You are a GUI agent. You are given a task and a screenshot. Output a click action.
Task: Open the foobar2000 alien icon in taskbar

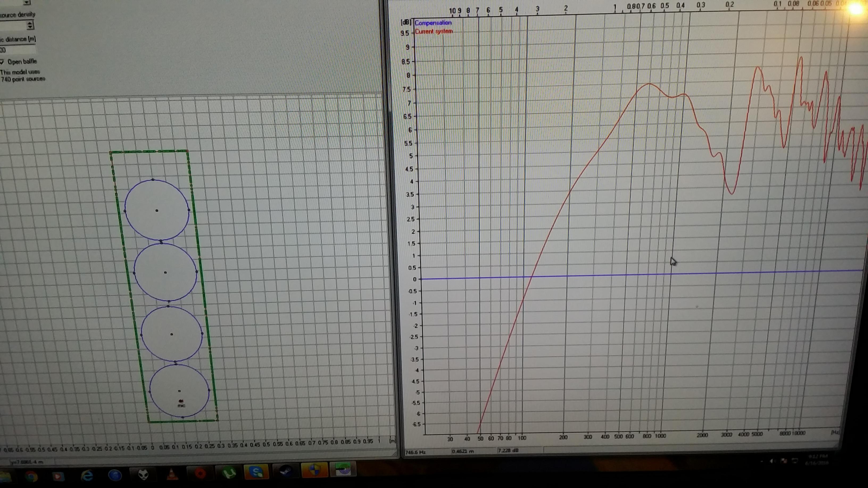point(143,474)
